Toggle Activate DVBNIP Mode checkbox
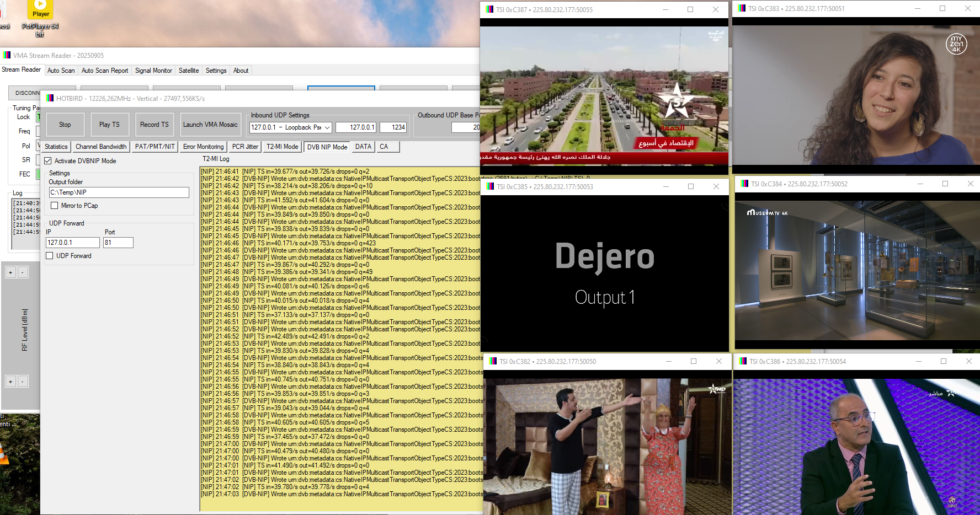 click(48, 161)
